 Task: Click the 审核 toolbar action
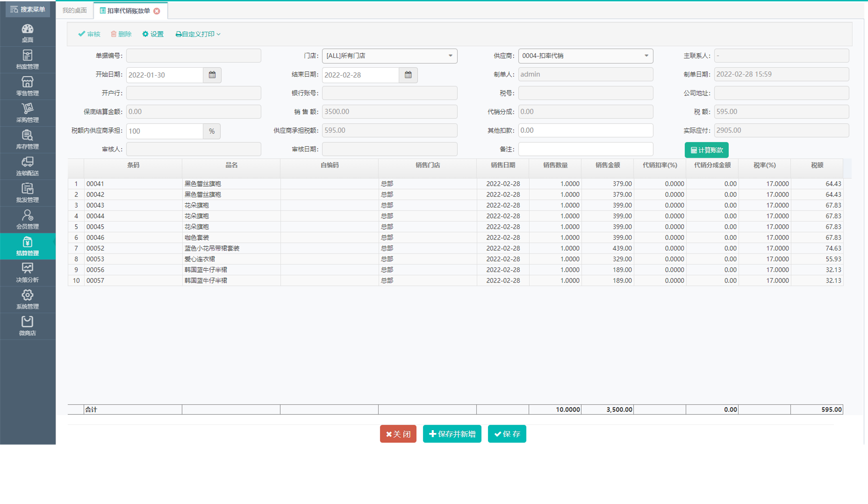(x=89, y=34)
